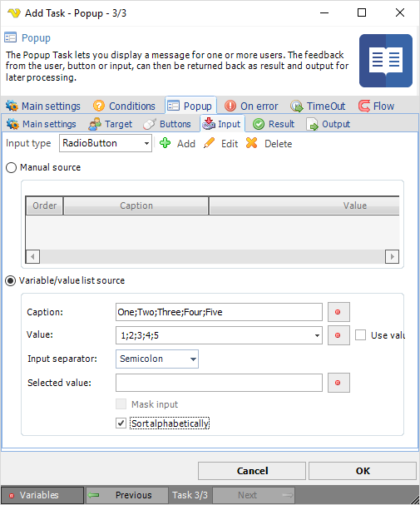Open the Target sub-tab

click(x=111, y=124)
